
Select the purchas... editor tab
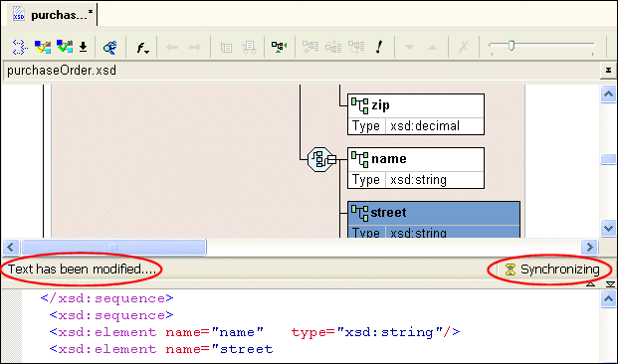(53, 15)
